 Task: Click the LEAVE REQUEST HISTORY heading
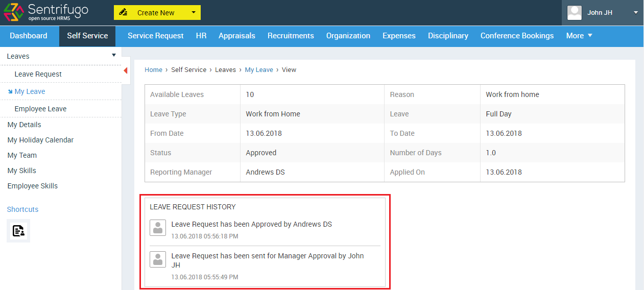tap(193, 207)
